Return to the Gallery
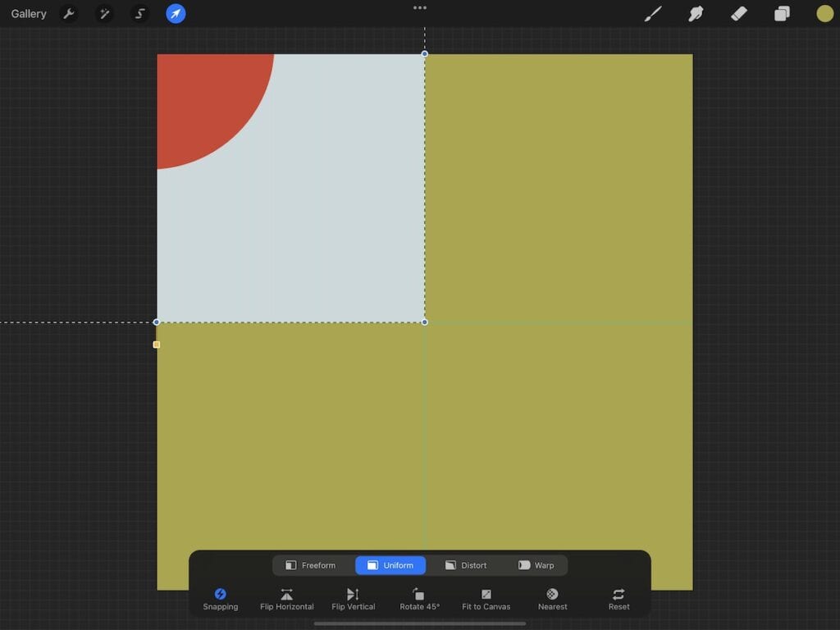 (x=28, y=13)
